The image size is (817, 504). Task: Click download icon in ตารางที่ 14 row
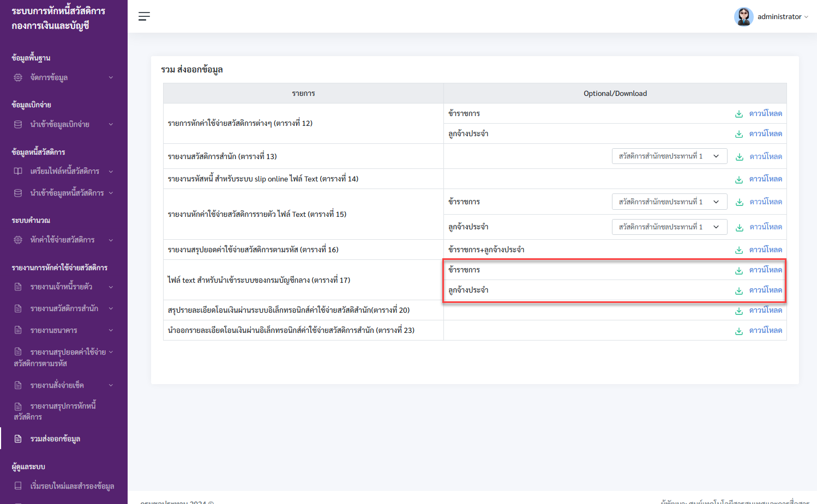(x=739, y=179)
